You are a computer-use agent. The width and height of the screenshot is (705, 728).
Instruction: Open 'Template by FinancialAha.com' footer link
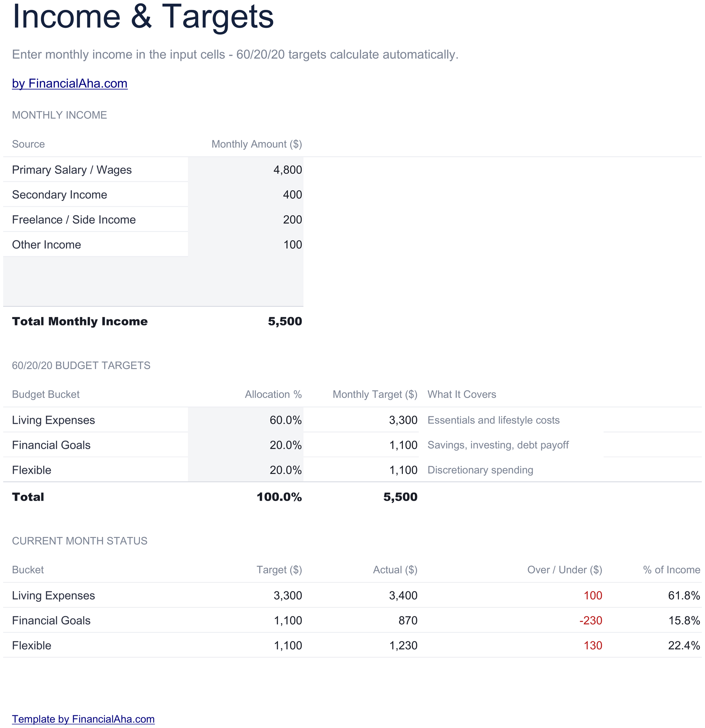click(83, 719)
